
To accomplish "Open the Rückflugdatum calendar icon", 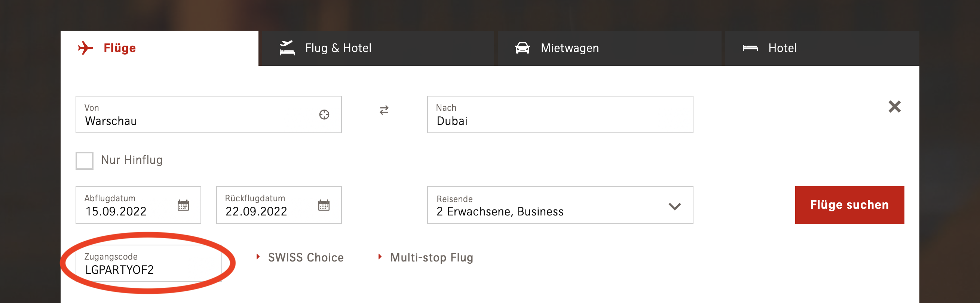I will [324, 205].
